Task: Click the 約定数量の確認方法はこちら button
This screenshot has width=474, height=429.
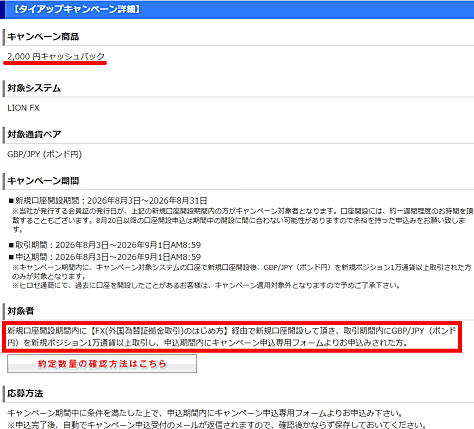Action: tap(102, 363)
